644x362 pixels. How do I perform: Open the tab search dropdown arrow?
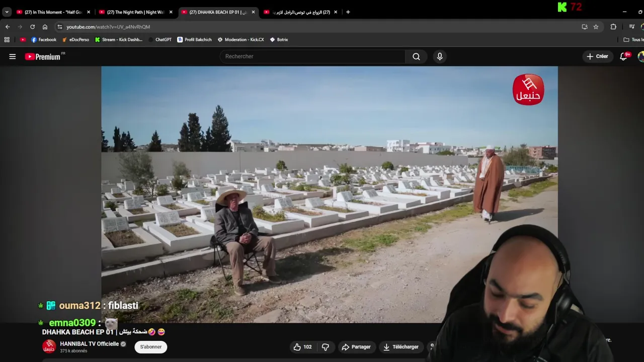coord(7,12)
